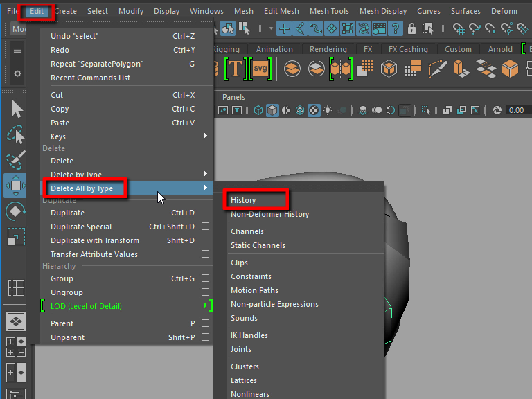Expand the Delete by Type submenu
The height and width of the screenshot is (399, 532).
(x=125, y=175)
